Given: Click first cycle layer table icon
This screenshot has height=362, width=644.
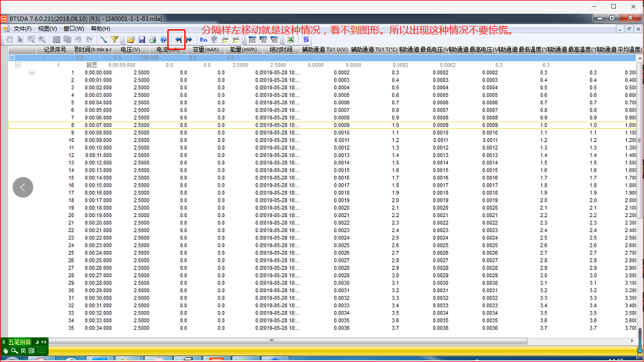Looking at the screenshot, I should point(252,40).
